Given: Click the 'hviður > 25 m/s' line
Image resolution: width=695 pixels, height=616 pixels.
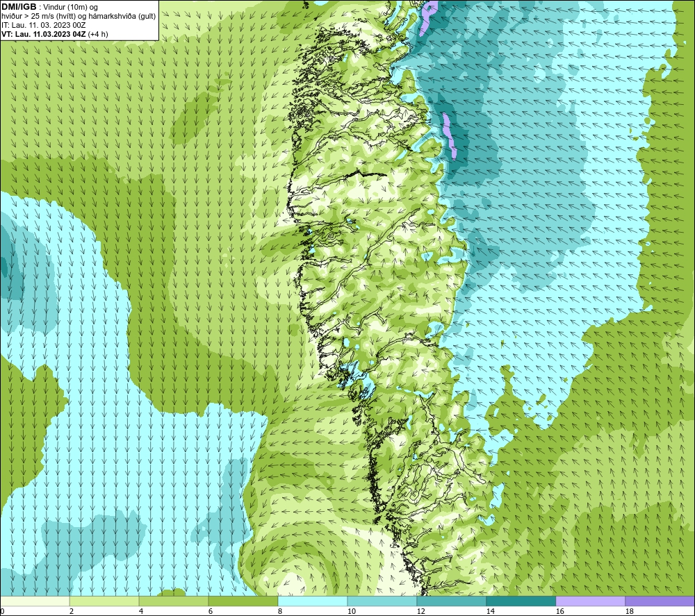Looking at the screenshot, I should click(79, 17).
